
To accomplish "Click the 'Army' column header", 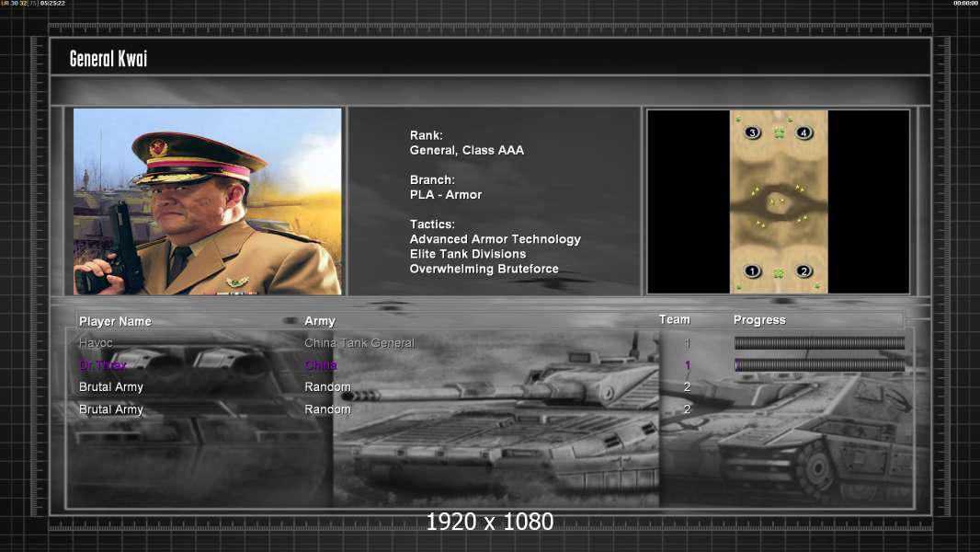I will (x=320, y=321).
